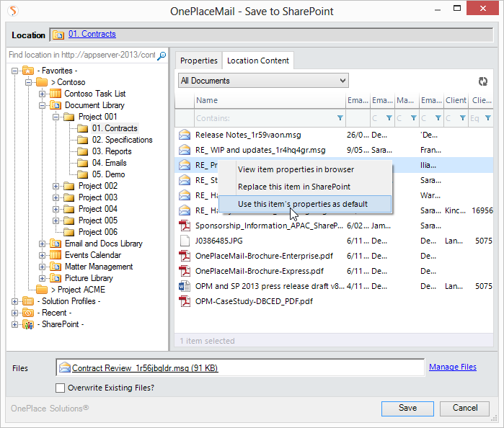Enable Overwrite Existing Files checkbox
Image resolution: width=504 pixels, height=428 pixels.
[61, 388]
